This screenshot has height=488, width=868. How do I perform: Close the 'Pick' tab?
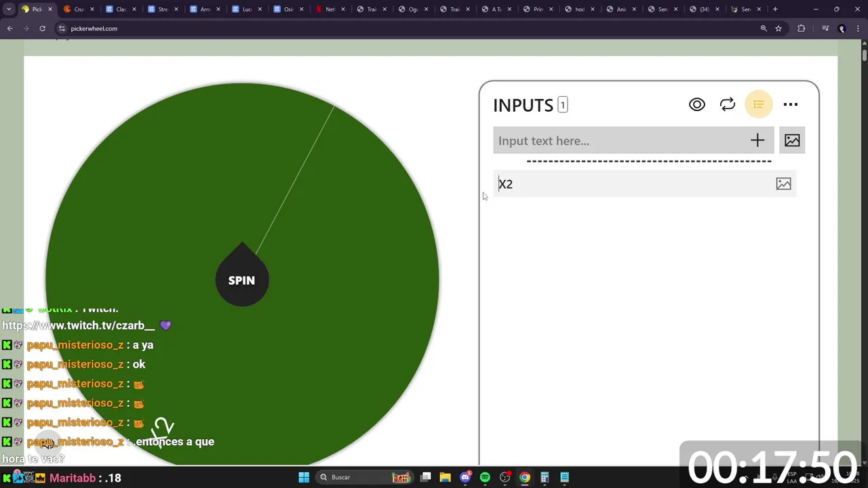click(x=50, y=9)
